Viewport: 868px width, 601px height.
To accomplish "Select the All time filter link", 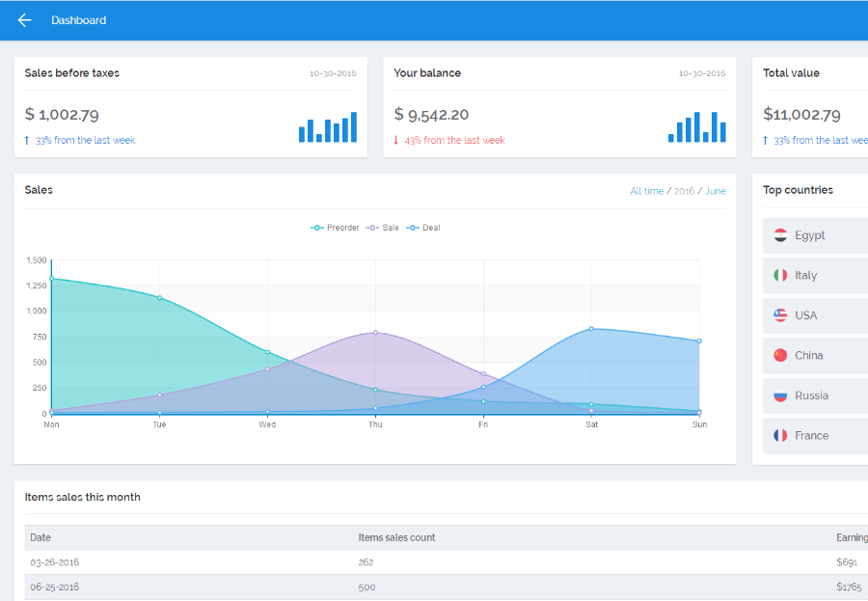I will click(x=646, y=191).
